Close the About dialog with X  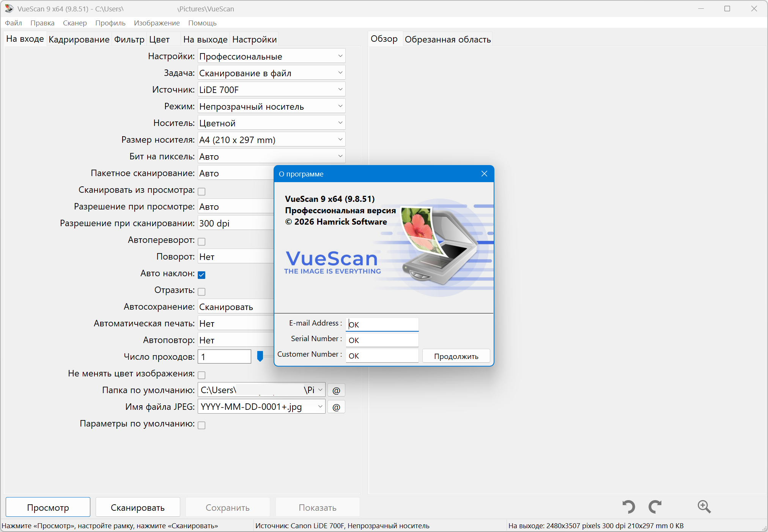coord(484,174)
